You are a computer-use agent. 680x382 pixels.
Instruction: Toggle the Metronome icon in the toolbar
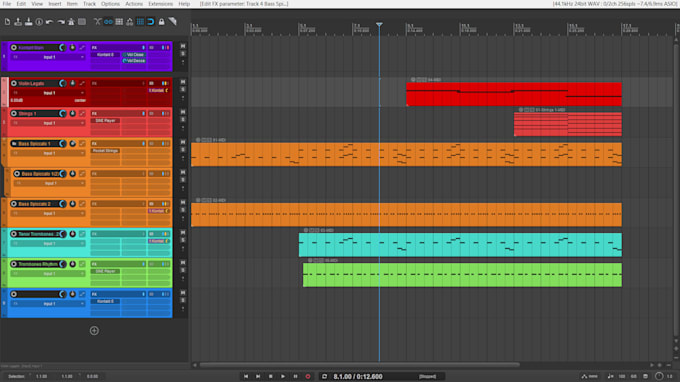pos(71,22)
